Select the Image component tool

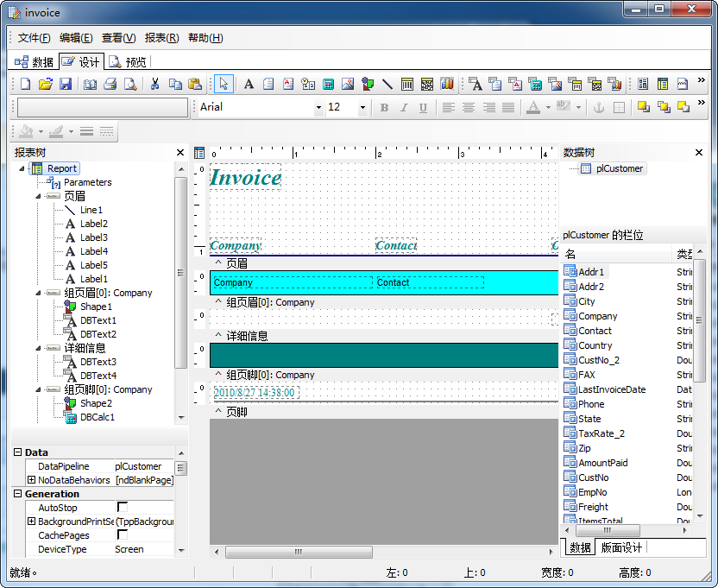pos(348,84)
